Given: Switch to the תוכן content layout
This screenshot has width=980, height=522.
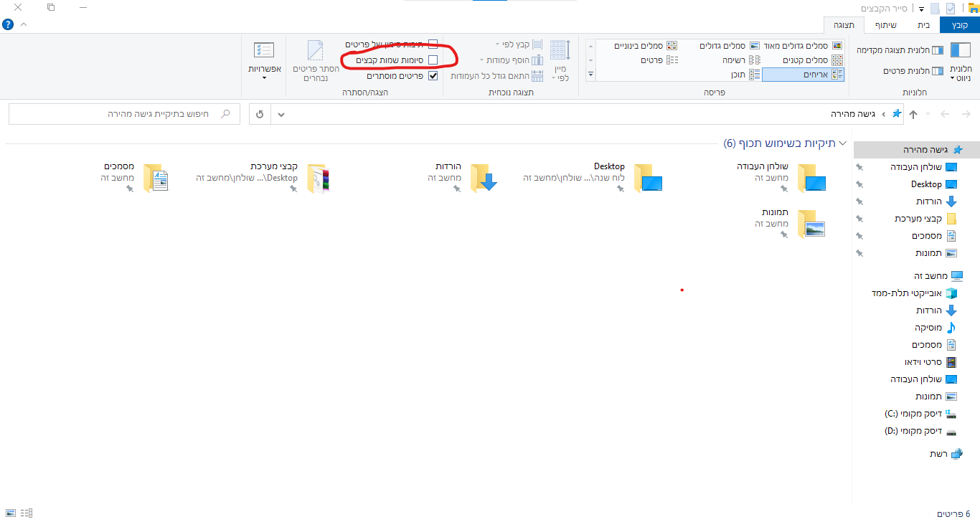Looking at the screenshot, I should [745, 74].
